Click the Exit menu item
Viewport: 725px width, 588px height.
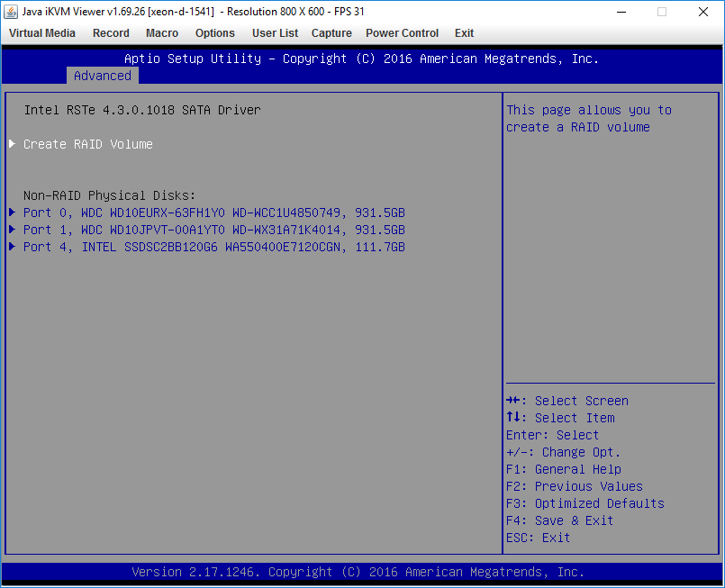pyautogui.click(x=464, y=33)
